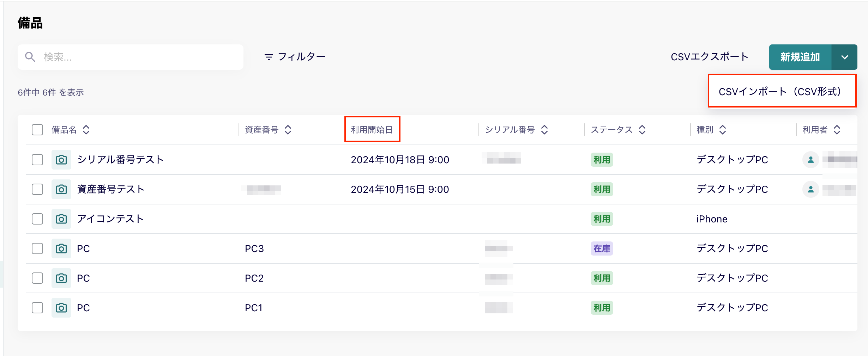Select CSVインポート（CSV形式）from the menu

(782, 91)
